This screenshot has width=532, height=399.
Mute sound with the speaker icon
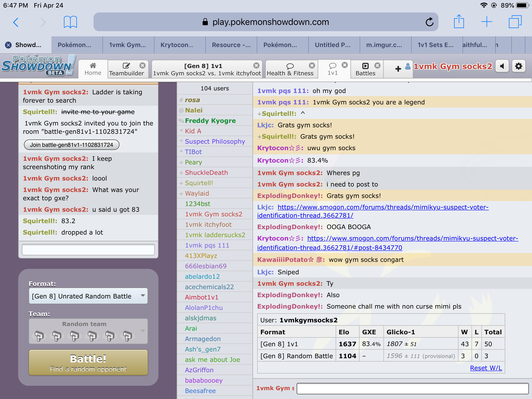pyautogui.click(x=502, y=66)
